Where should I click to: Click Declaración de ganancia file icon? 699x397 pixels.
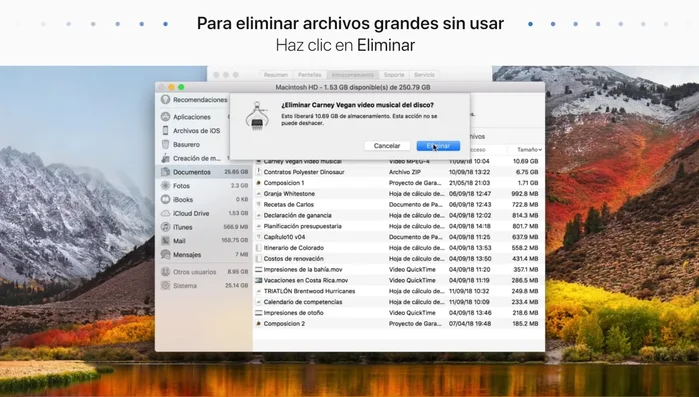point(258,215)
